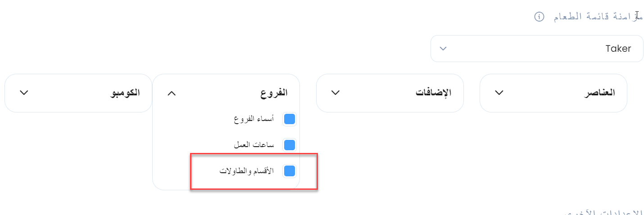Viewport: 644px width, 215px height.
Task: Expand الإضافات using its chevron arrow
Action: 336,93
